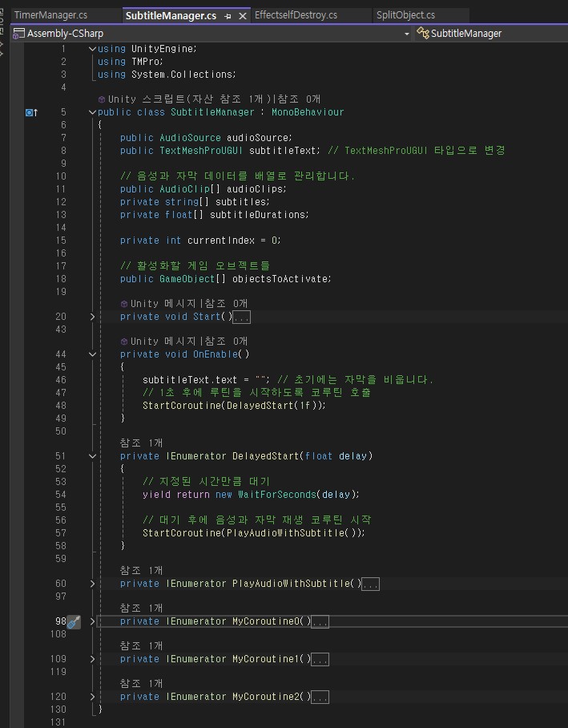Click the screwdriver quick actions icon on line 98
The image size is (568, 728).
point(74,621)
